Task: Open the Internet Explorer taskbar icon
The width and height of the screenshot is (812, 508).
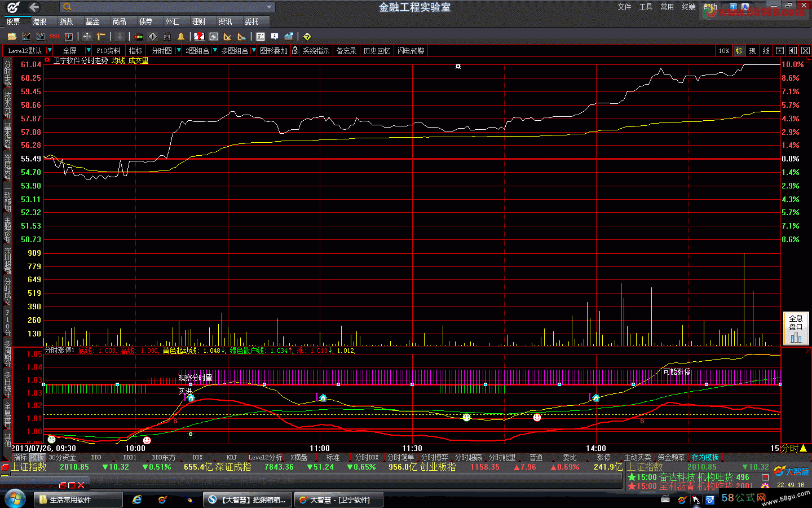Action: click(x=137, y=500)
